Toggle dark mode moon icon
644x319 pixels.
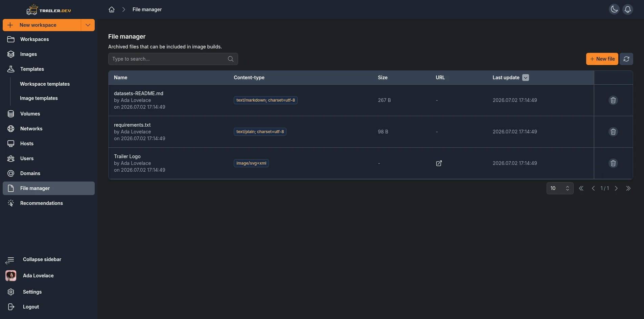[614, 9]
